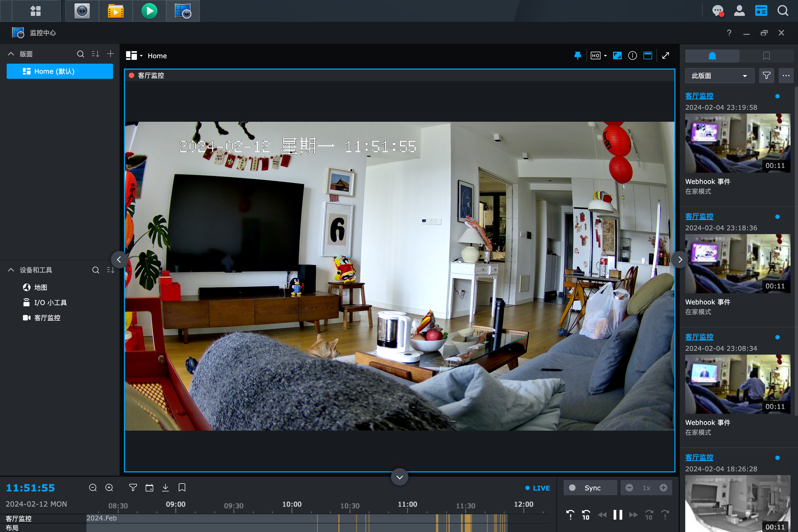
Task: Add a new layout with plus
Action: 111,54
